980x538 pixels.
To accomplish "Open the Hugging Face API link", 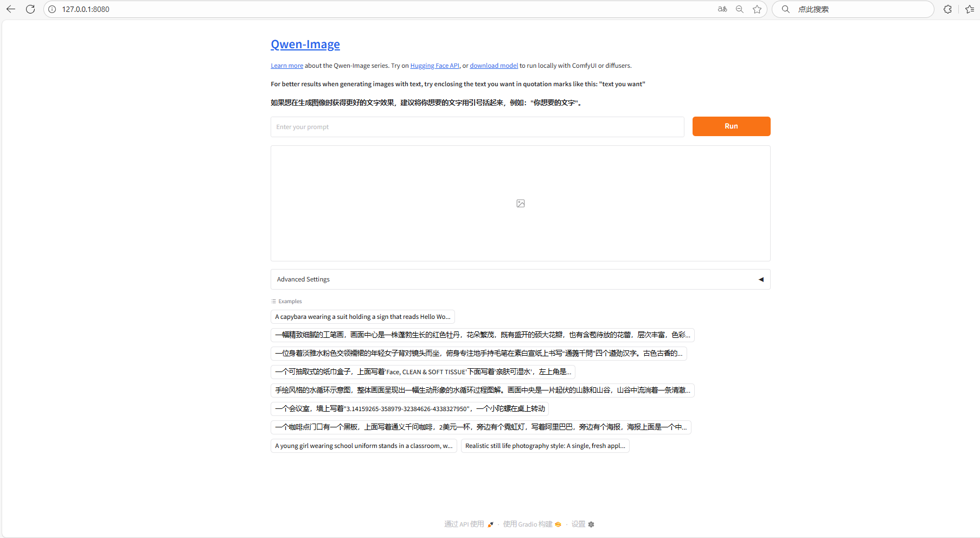I will (x=434, y=65).
